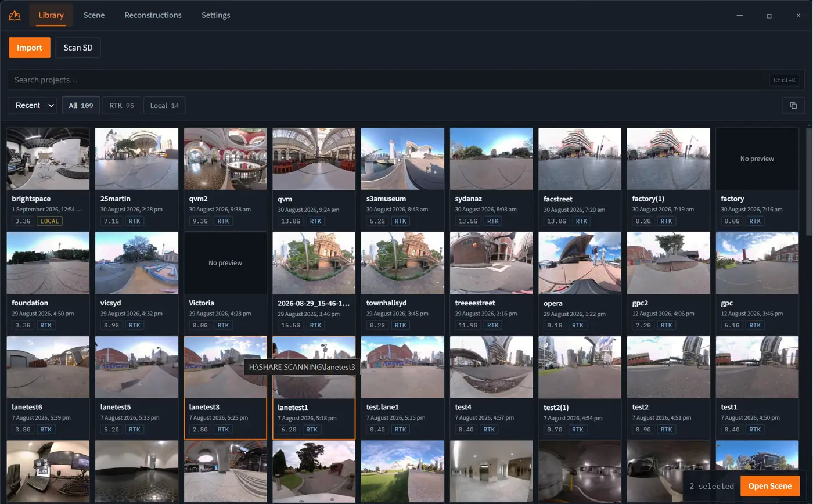Screen dimensions: 813x504
Task: Open the Settings tab
Action: [x=216, y=15]
